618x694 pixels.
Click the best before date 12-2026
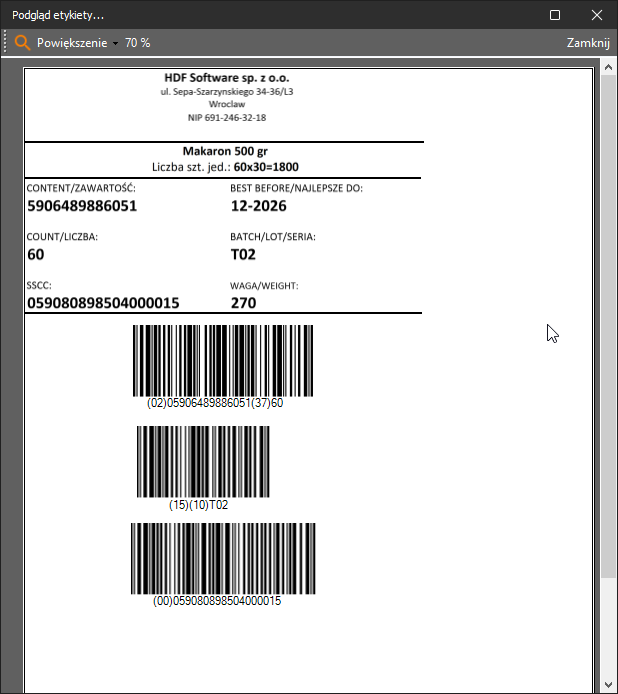point(259,206)
